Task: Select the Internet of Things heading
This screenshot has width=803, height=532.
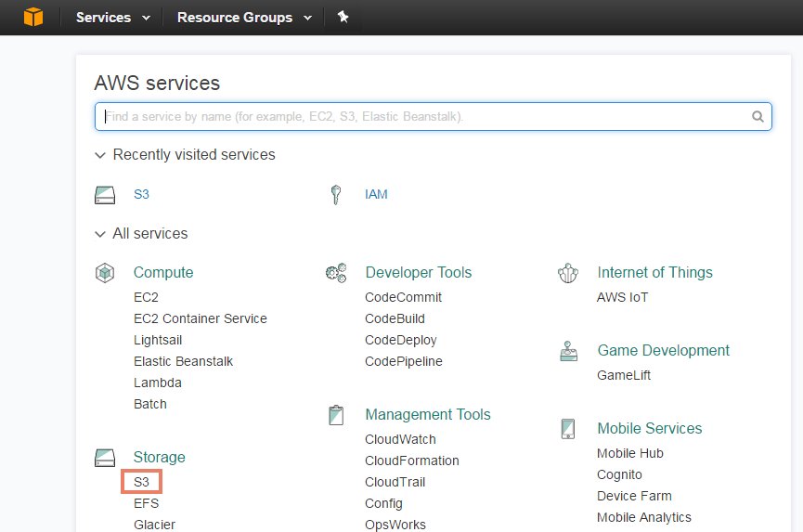Action: click(655, 272)
